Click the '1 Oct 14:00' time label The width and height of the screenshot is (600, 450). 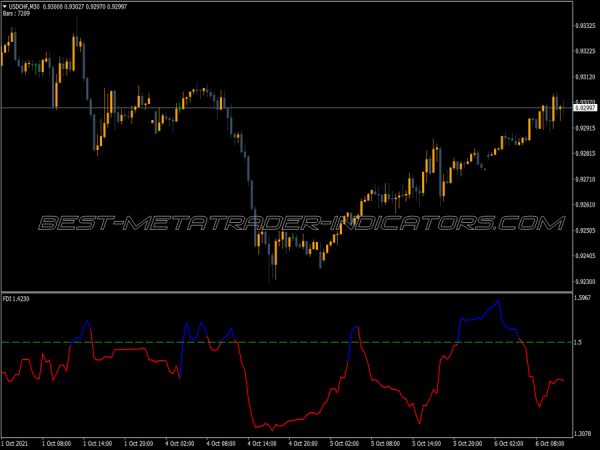(98, 443)
